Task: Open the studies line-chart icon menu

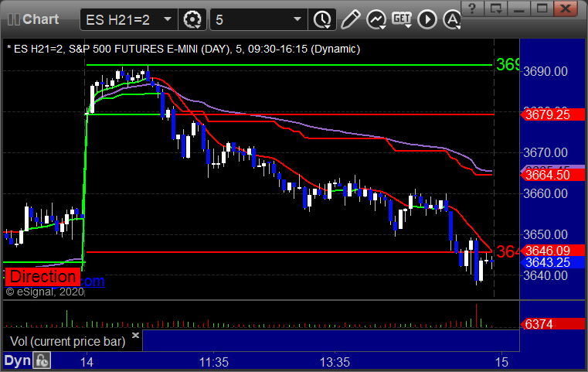Action: click(x=376, y=19)
